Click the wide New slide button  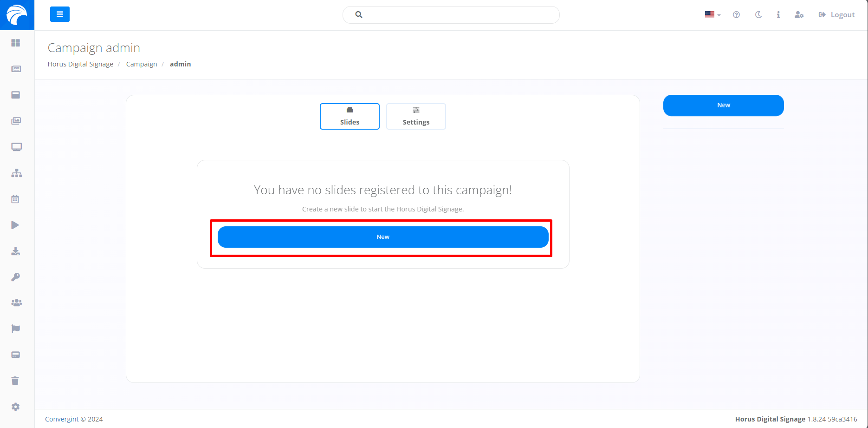383,237
